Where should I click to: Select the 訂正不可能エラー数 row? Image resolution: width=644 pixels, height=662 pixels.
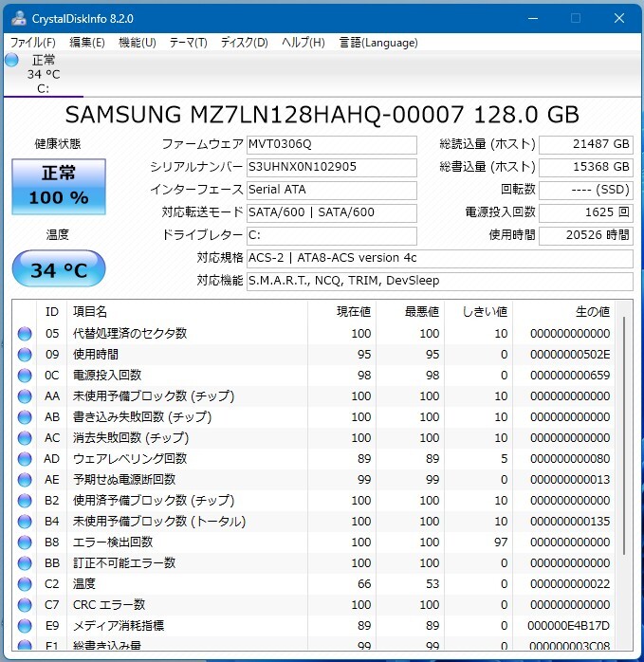(x=314, y=563)
